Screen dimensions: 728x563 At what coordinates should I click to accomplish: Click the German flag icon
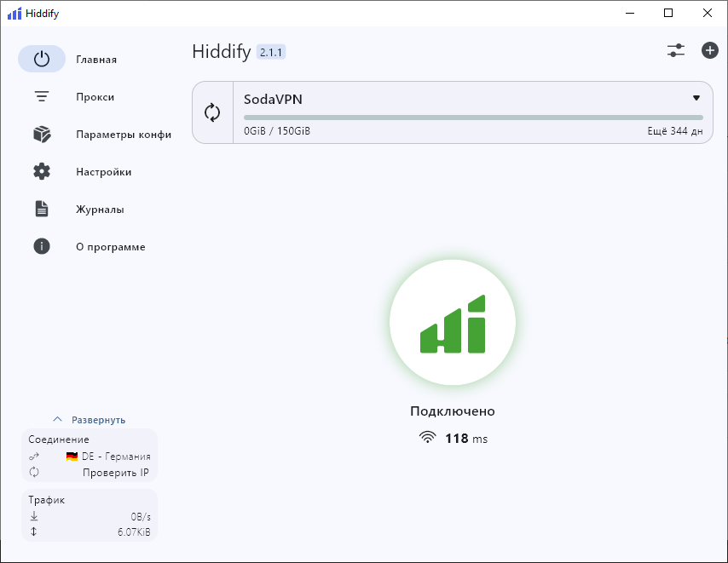72,457
